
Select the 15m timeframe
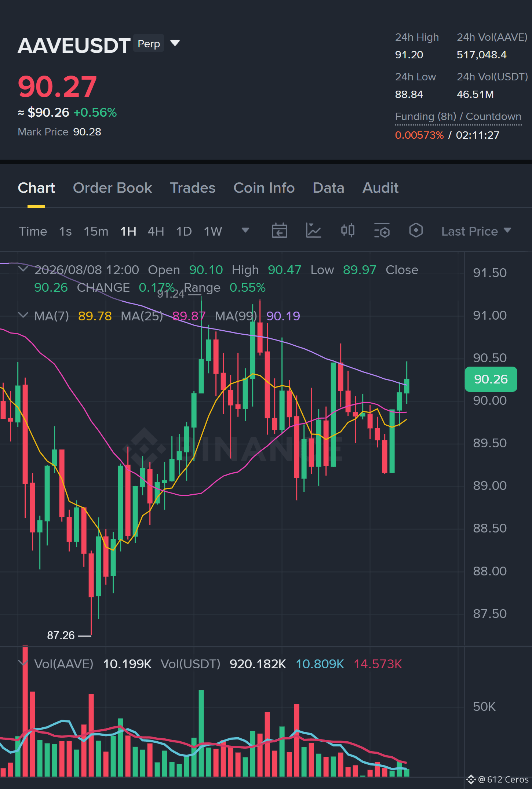[x=96, y=231]
